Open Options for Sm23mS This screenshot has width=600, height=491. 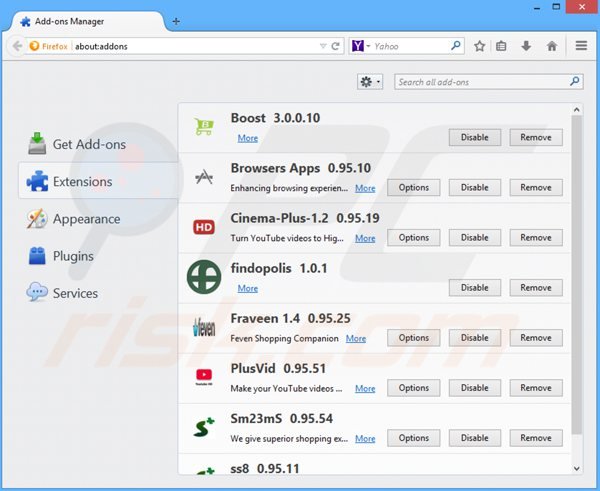(413, 438)
